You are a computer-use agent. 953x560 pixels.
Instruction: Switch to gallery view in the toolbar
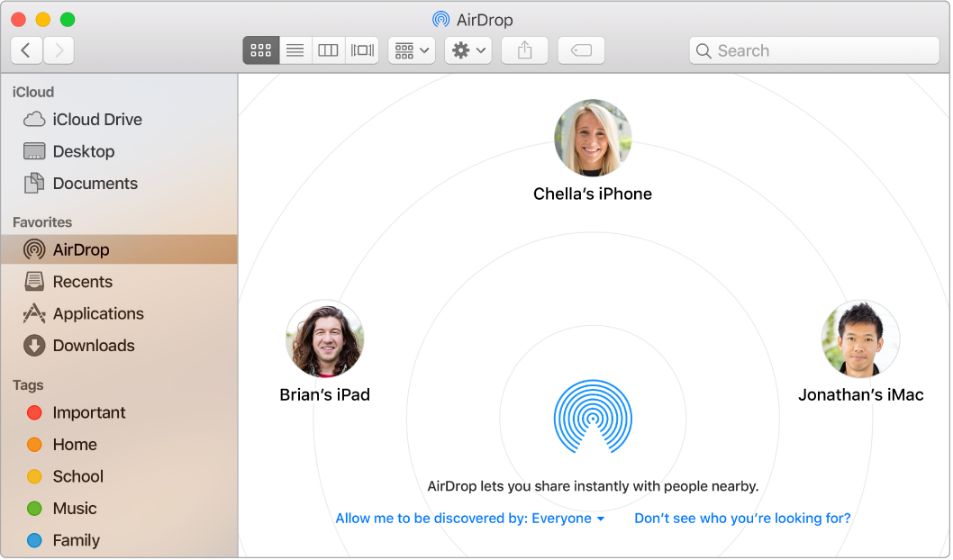pos(361,50)
